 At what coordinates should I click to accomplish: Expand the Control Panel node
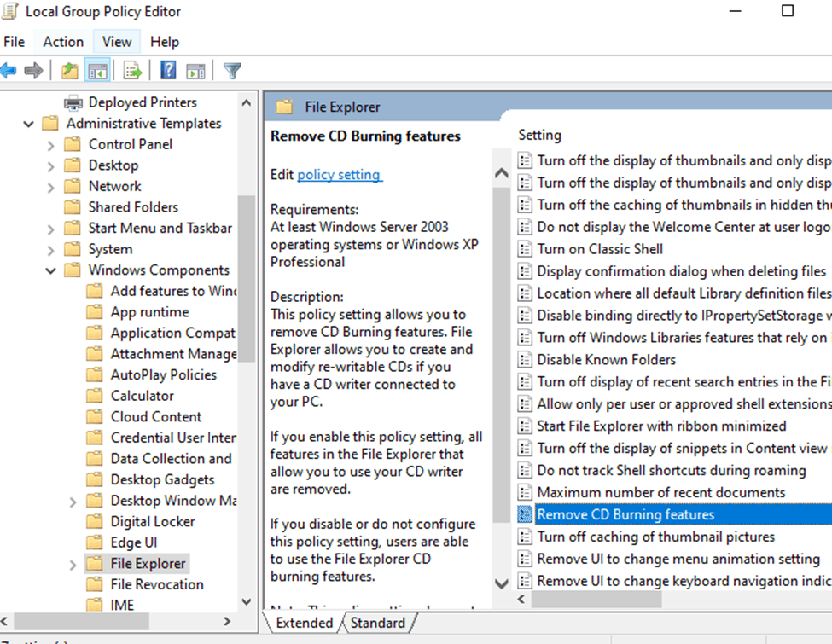pos(50,145)
